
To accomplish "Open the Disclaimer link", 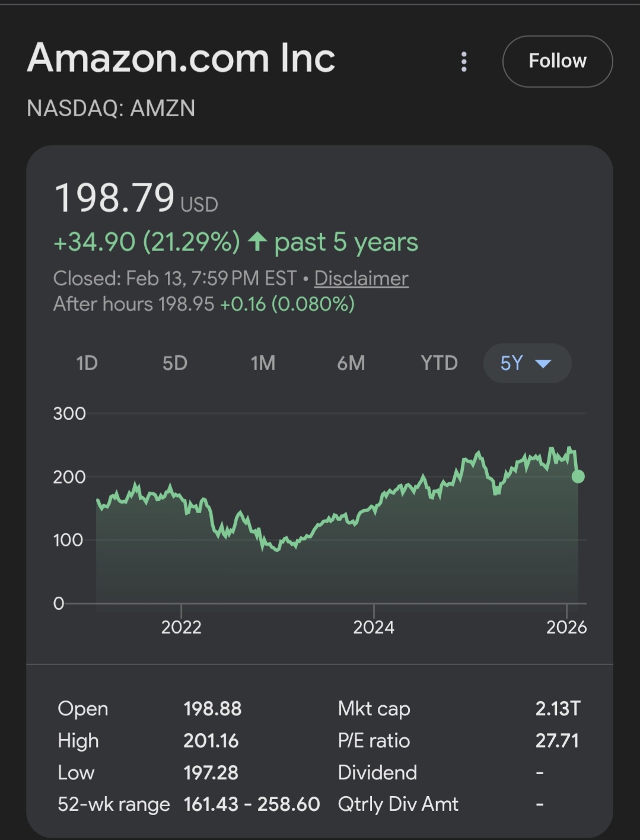I will [x=361, y=278].
